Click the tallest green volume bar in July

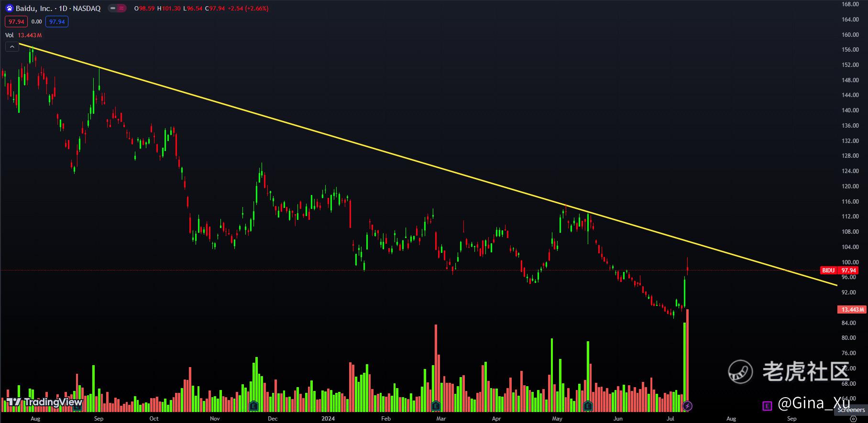[x=684, y=367]
